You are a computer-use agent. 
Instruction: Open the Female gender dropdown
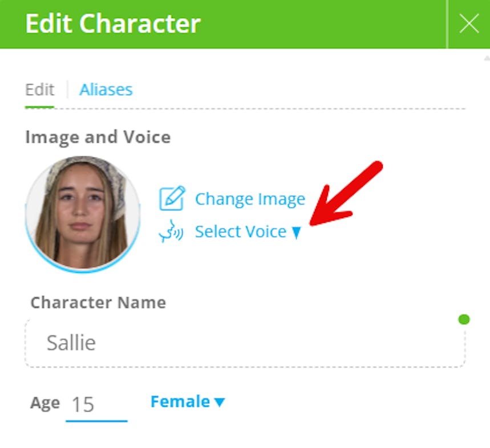coord(180,402)
